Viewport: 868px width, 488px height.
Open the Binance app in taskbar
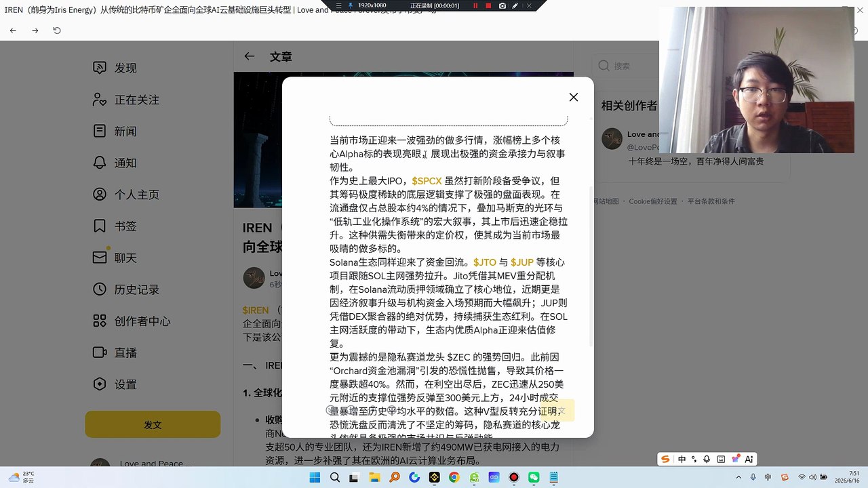[434, 477]
